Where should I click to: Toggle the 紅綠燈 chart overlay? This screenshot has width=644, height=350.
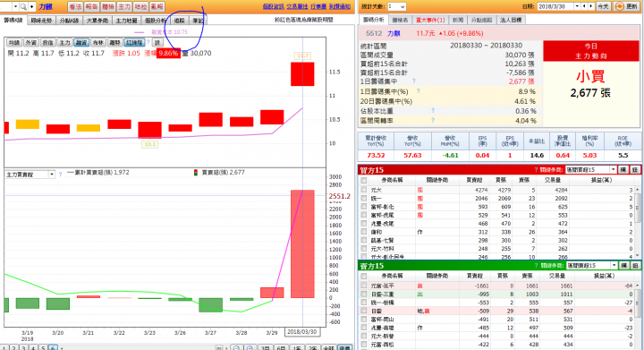coord(135,43)
